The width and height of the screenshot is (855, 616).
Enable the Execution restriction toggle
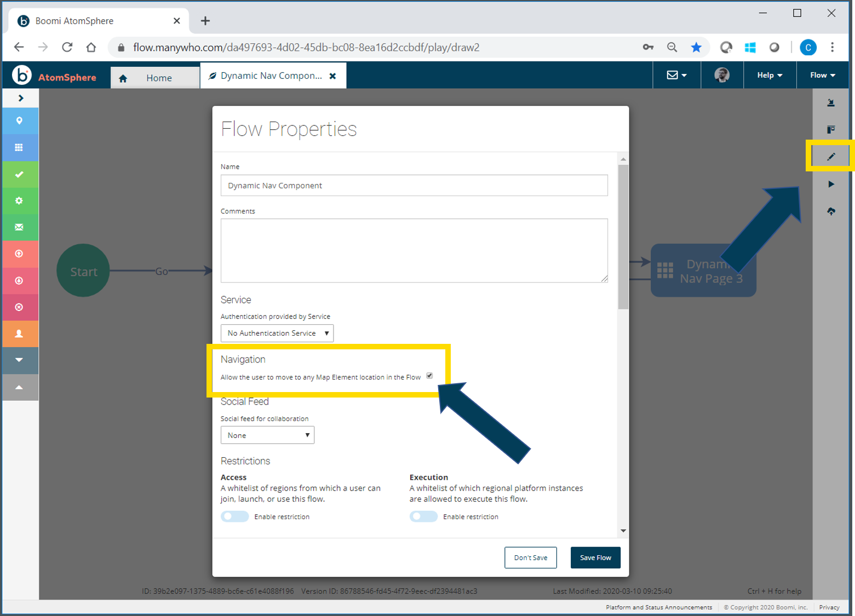(x=423, y=516)
